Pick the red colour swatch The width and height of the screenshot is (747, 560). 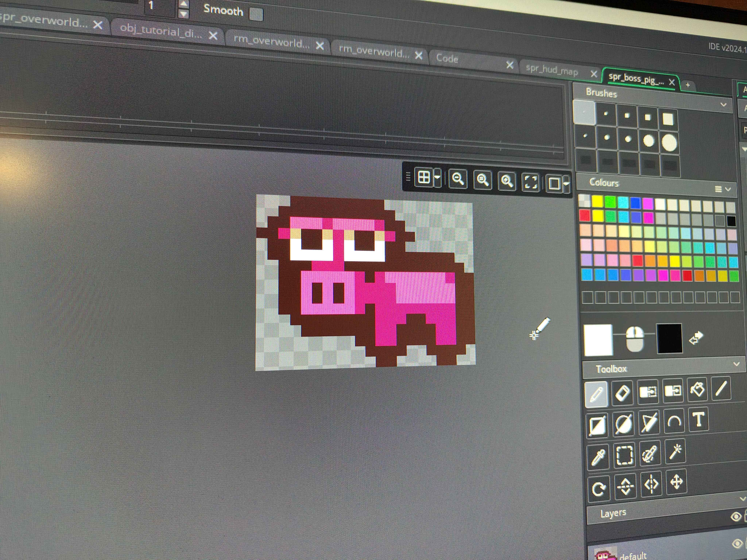[585, 215]
